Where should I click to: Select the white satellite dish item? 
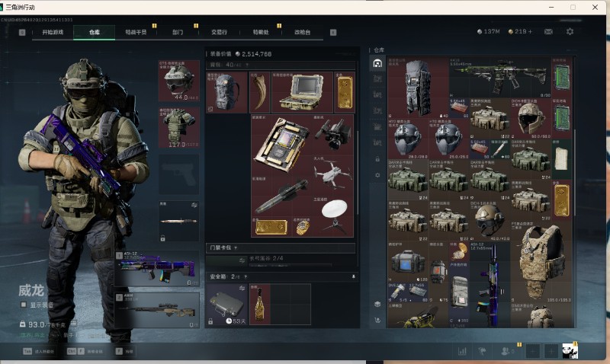click(x=333, y=216)
